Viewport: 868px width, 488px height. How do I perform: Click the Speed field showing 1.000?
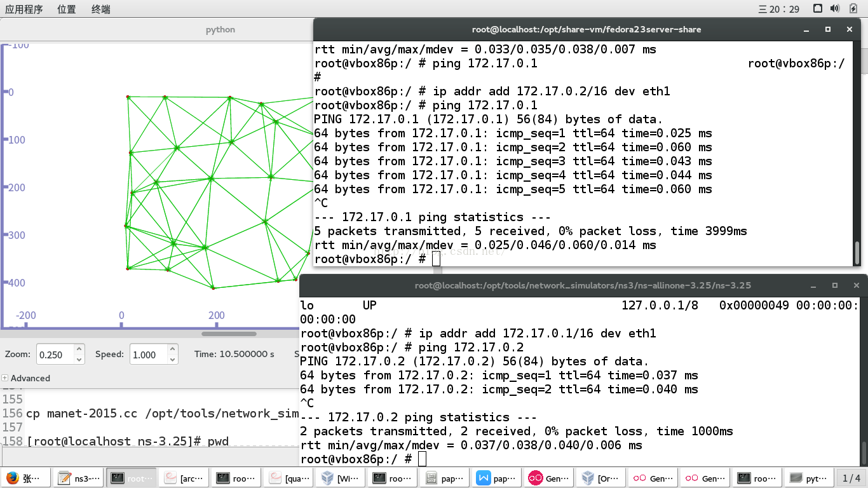148,355
